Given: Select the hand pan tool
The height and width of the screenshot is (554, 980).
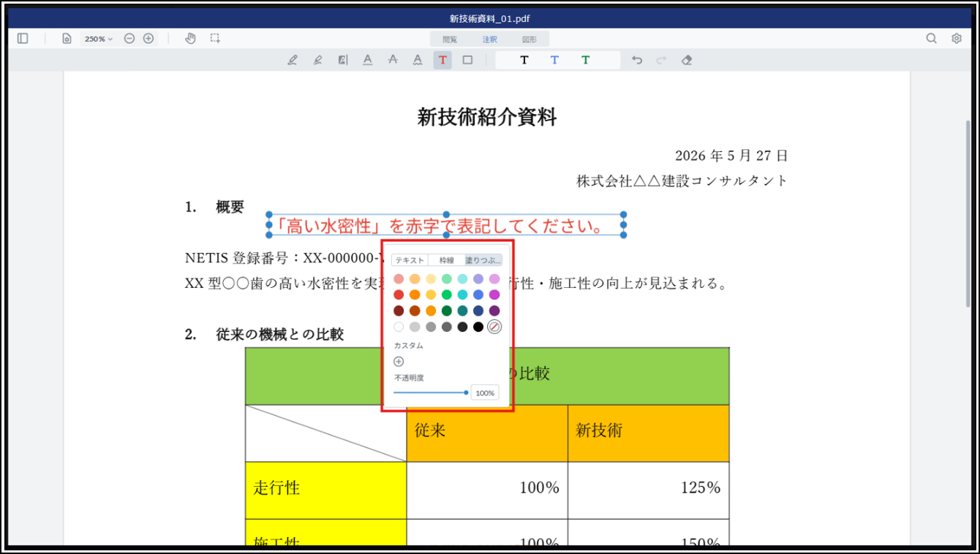Looking at the screenshot, I should pos(190,39).
